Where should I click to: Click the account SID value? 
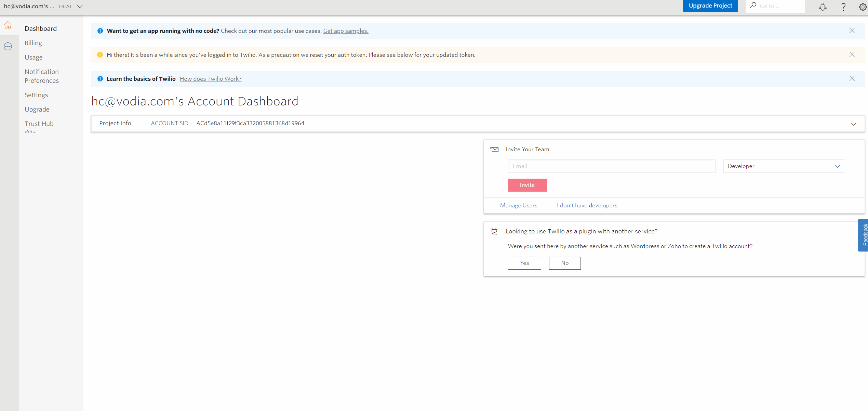250,123
